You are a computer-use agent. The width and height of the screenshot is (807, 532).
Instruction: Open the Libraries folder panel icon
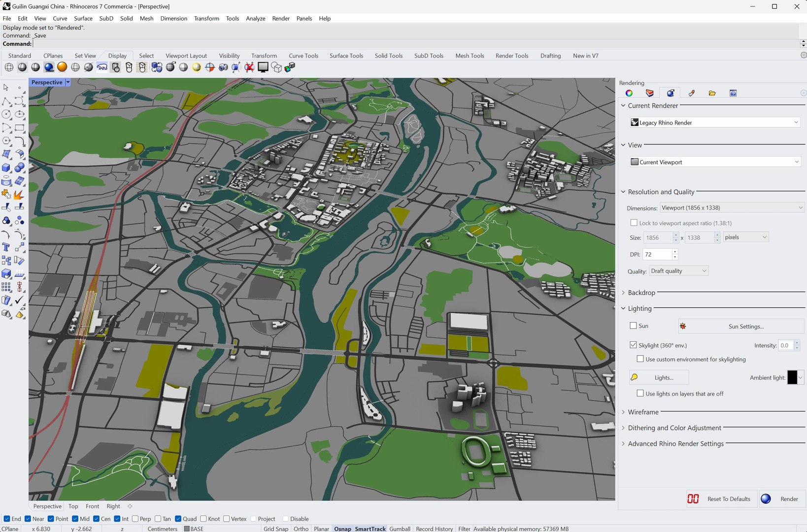(x=712, y=93)
